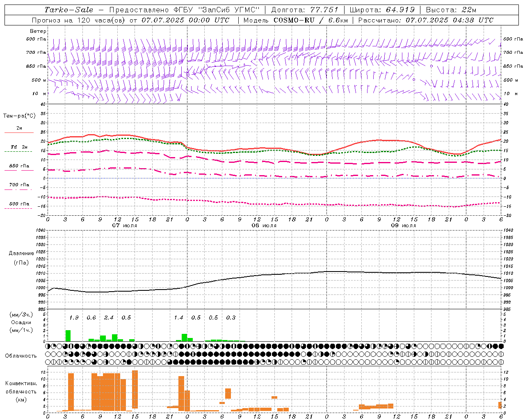525x420 pixels.
Task: Click the solid red line sample under "2м"
Action: tap(19, 133)
